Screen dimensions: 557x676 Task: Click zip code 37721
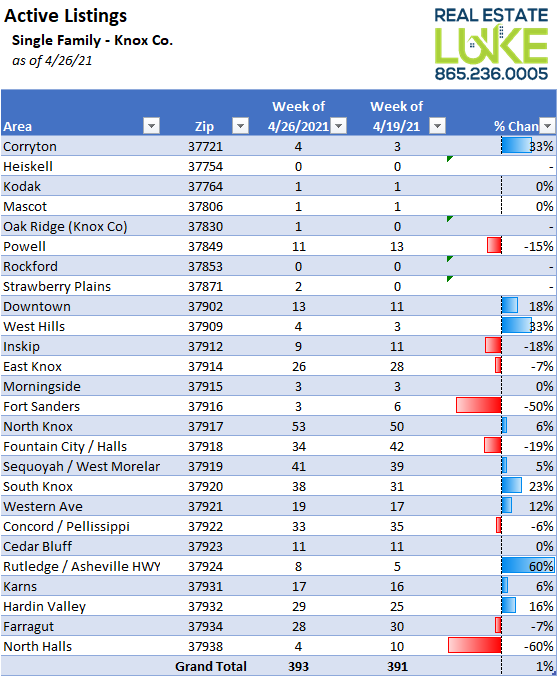(x=206, y=147)
